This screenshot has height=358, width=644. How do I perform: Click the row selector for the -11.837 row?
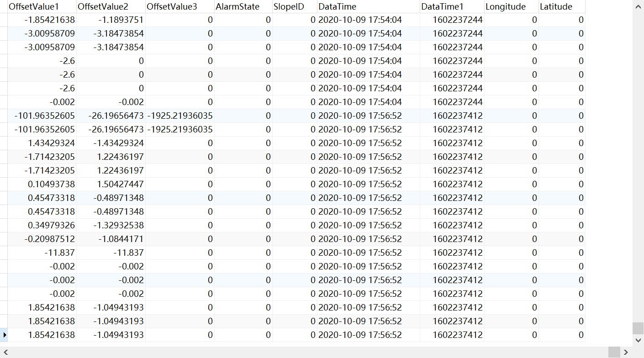point(4,253)
